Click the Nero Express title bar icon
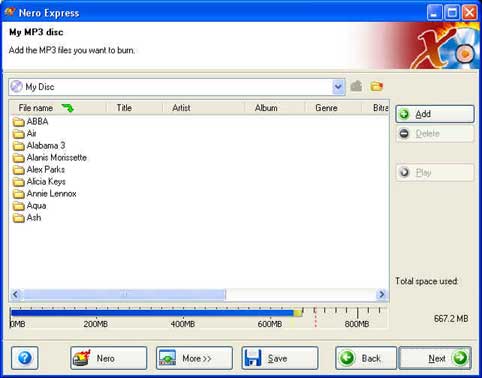This screenshot has width=482, height=378. 10,12
